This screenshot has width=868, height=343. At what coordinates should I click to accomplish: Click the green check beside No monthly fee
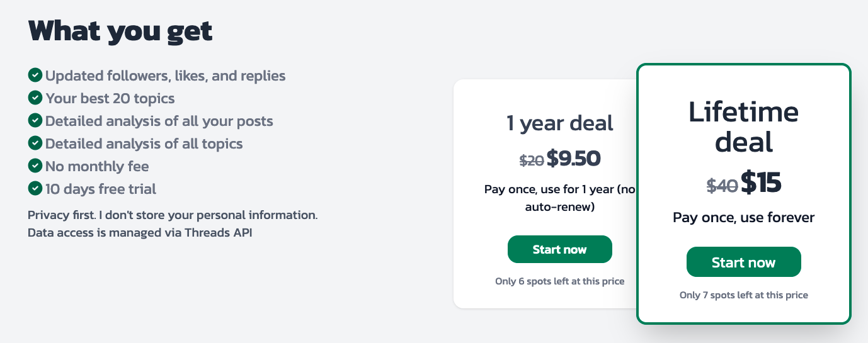[35, 166]
